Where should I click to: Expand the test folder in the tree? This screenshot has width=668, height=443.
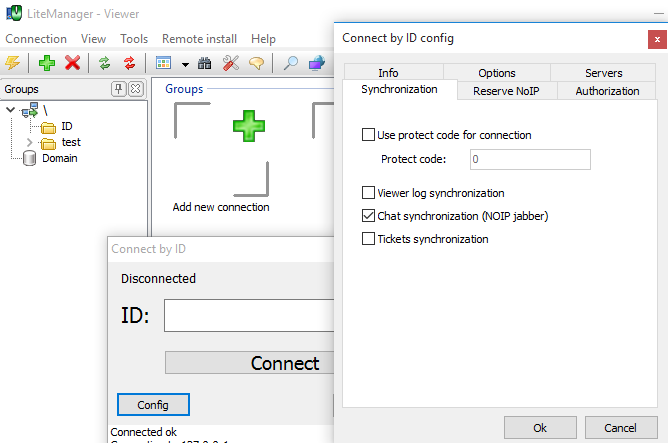[29, 142]
